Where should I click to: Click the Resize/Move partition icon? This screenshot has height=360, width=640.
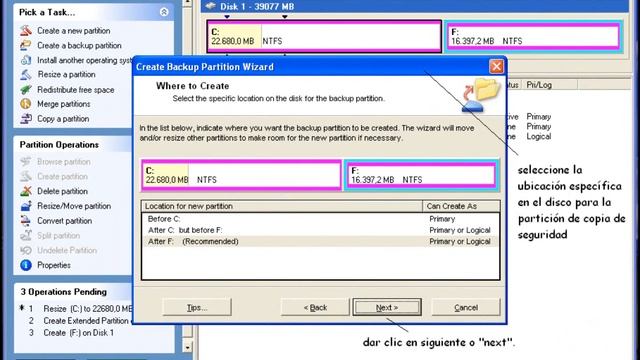click(x=26, y=206)
